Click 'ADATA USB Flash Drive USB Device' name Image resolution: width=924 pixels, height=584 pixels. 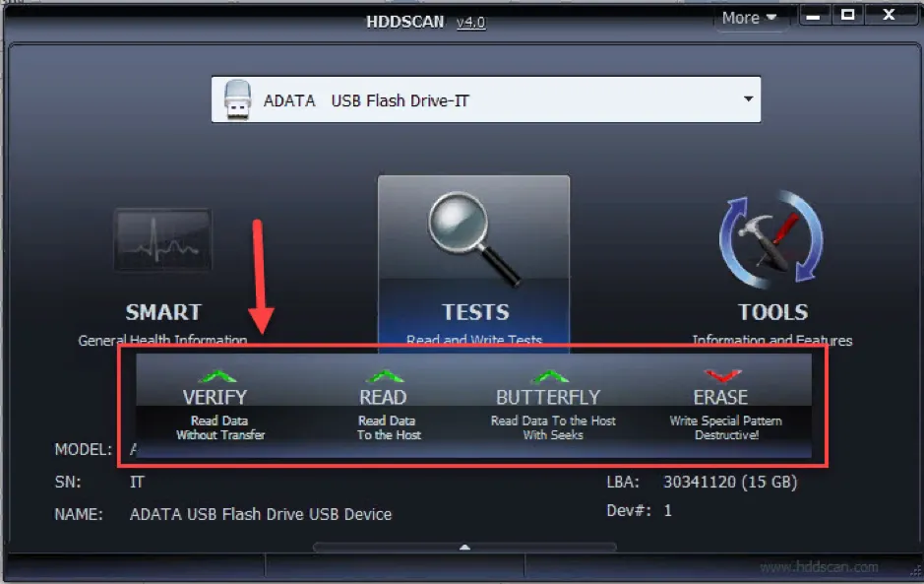pos(261,514)
